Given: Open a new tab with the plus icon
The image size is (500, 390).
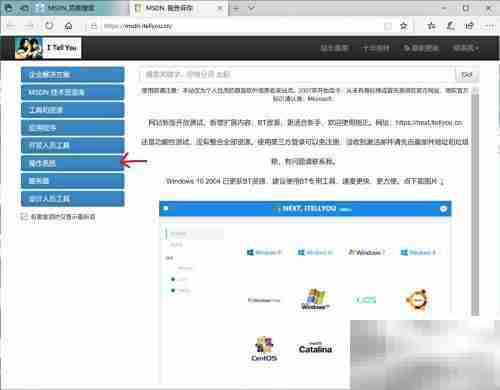Looking at the screenshot, I should [x=236, y=8].
